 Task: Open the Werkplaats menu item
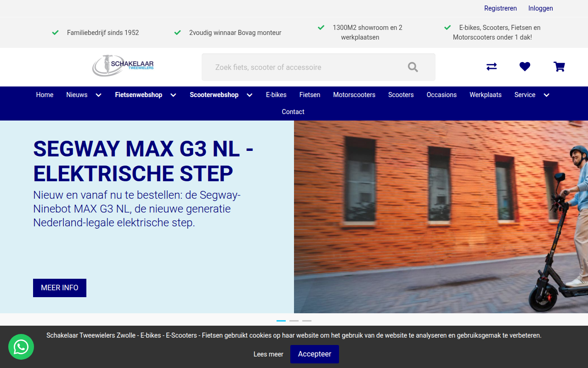[486, 95]
